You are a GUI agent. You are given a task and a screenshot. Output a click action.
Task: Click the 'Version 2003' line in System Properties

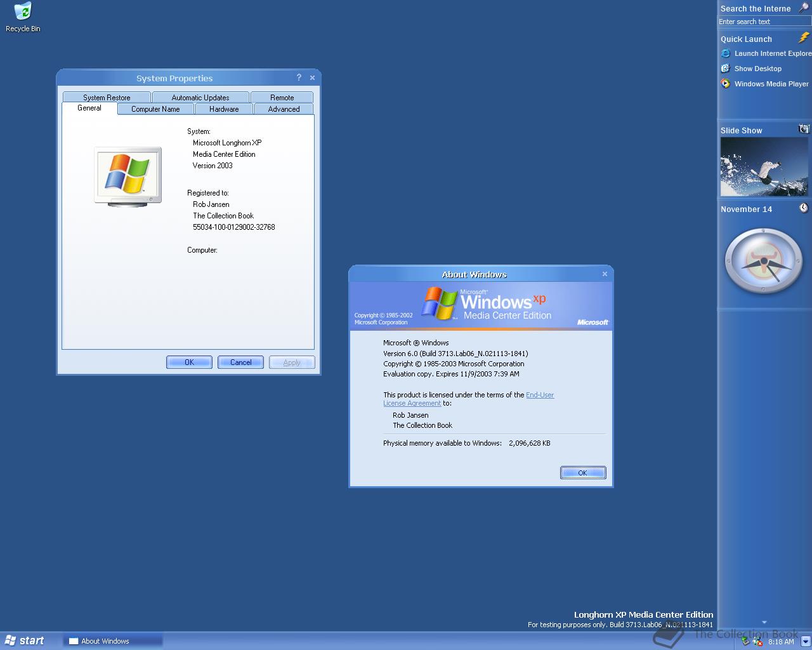(x=213, y=166)
